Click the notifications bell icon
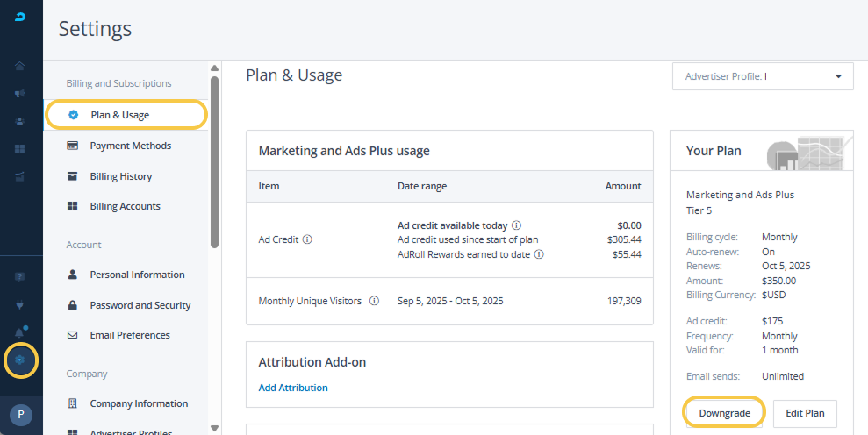 [20, 332]
